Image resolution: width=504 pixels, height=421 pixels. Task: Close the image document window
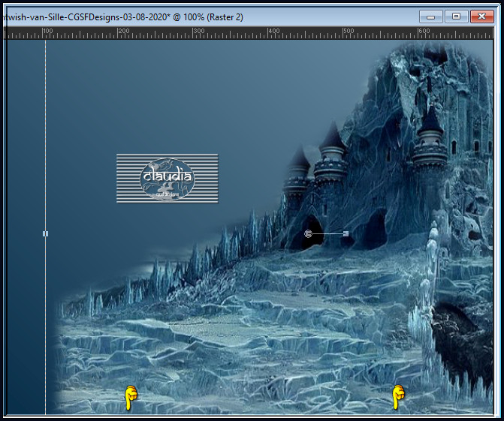click(481, 17)
